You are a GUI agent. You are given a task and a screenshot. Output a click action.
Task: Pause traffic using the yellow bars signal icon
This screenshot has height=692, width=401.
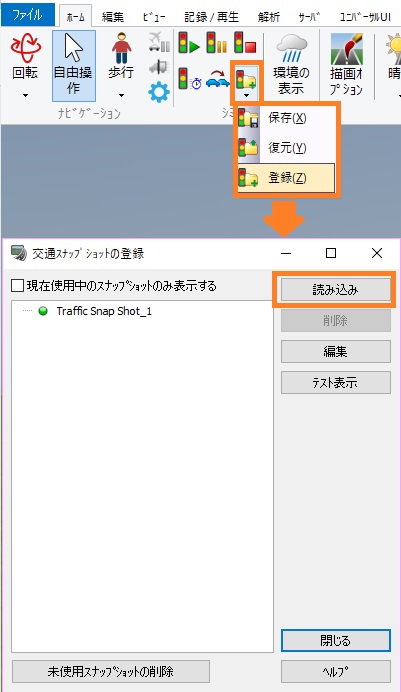coord(216,43)
